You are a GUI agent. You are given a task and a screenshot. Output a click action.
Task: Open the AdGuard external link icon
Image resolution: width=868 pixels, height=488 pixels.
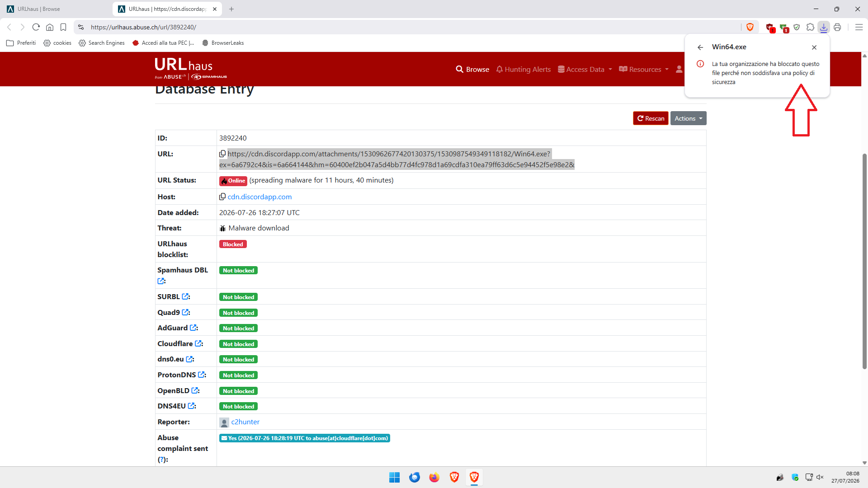(x=193, y=328)
